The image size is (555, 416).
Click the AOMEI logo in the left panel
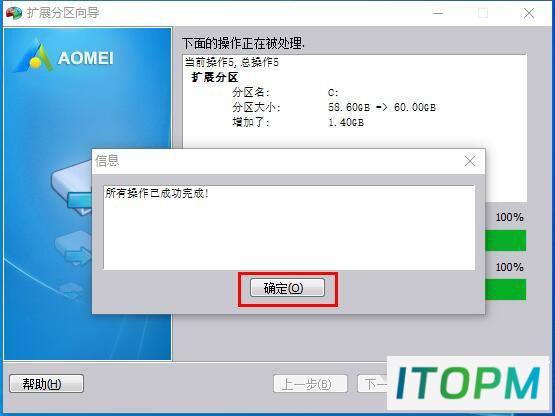65,57
